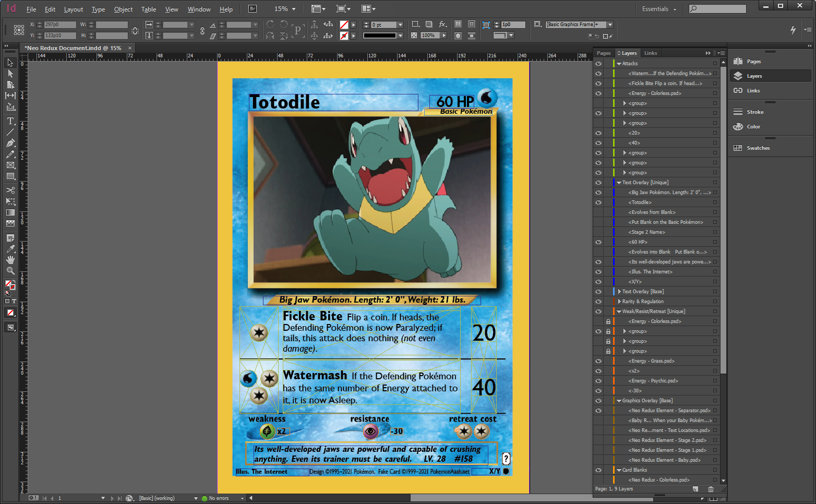Click the search field in application bar

click(718, 9)
